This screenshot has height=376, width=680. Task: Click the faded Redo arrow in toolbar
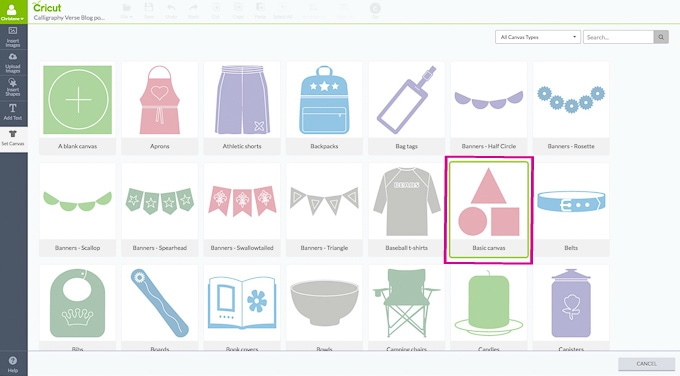(x=193, y=11)
